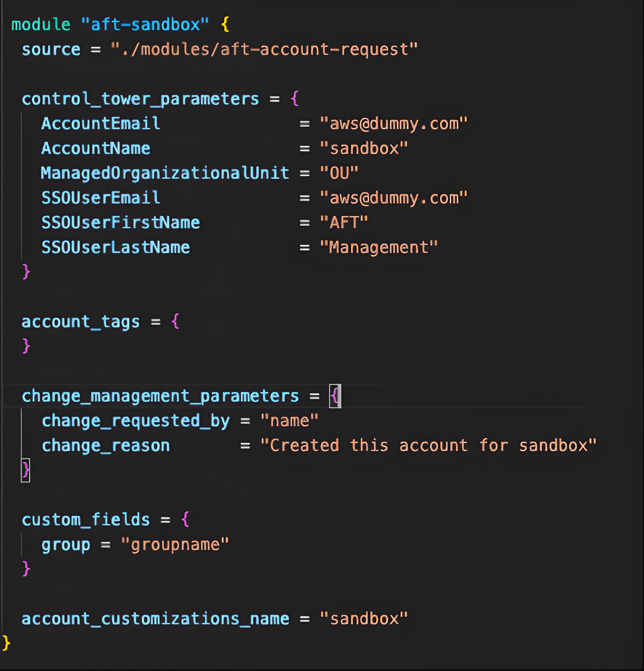Click the account_tags key
This screenshot has height=671, width=644.
pos(81,322)
